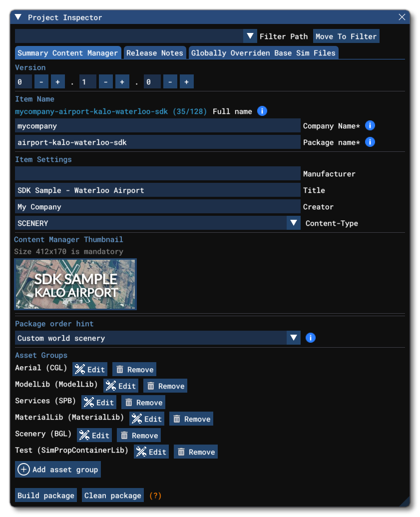Open the Globally Overriden Base Sim Files tab
420x517 pixels.
[x=263, y=52]
